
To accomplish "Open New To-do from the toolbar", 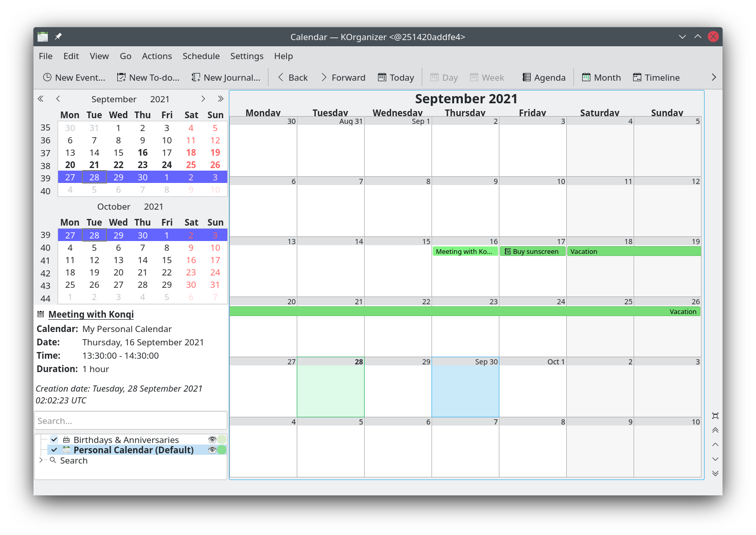I will (148, 77).
